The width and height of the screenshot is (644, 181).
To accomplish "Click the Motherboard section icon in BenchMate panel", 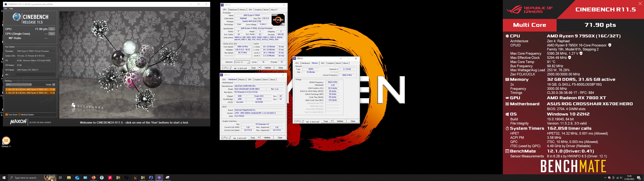I will coord(507,104).
